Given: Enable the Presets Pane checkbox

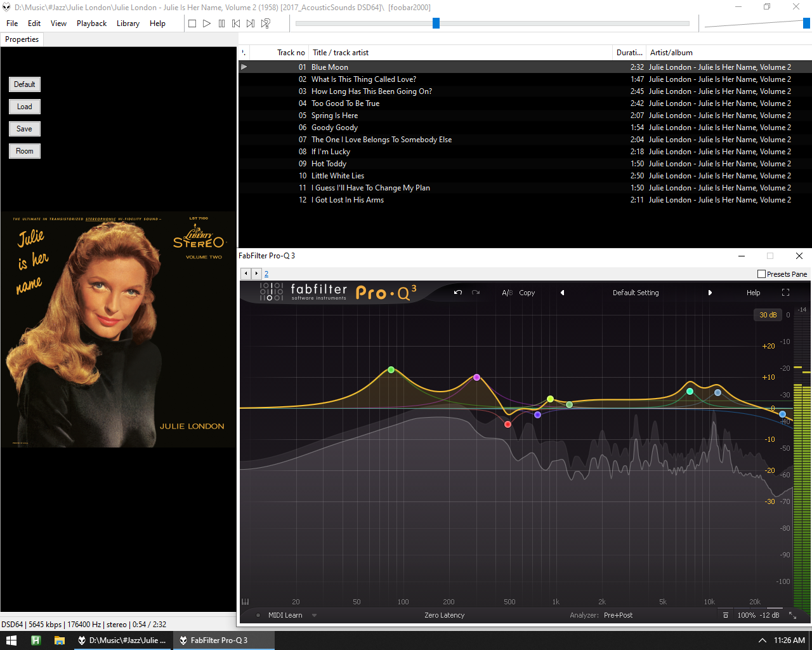Looking at the screenshot, I should 761,274.
